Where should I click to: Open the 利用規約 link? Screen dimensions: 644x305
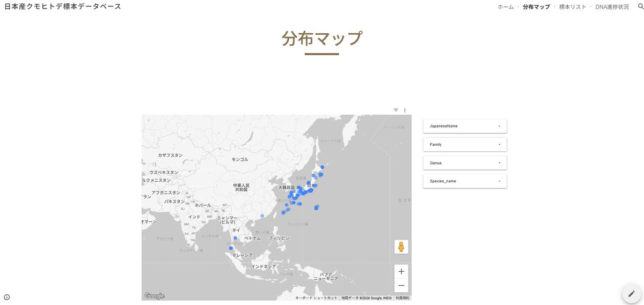tap(402, 298)
